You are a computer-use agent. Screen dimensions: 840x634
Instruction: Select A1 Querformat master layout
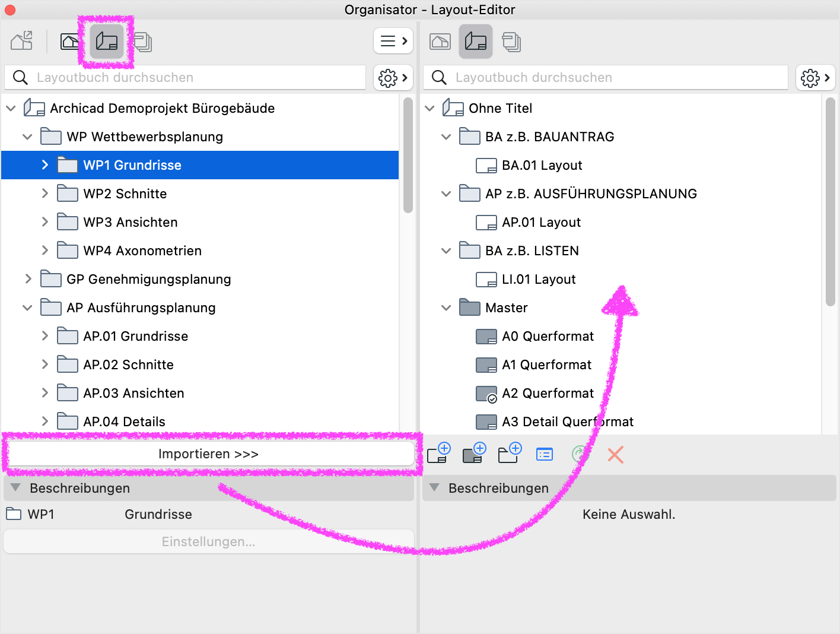pos(621,364)
